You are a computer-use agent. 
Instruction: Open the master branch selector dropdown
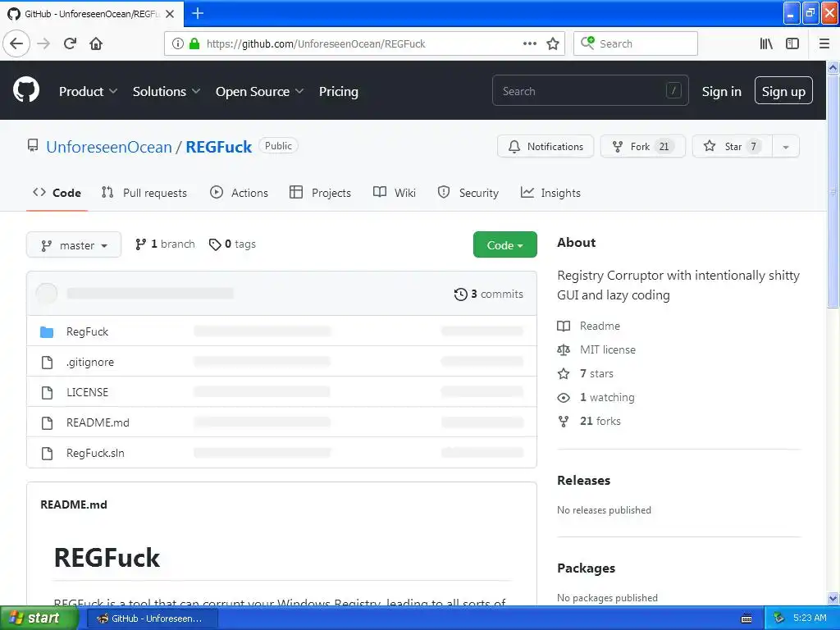pyautogui.click(x=74, y=244)
